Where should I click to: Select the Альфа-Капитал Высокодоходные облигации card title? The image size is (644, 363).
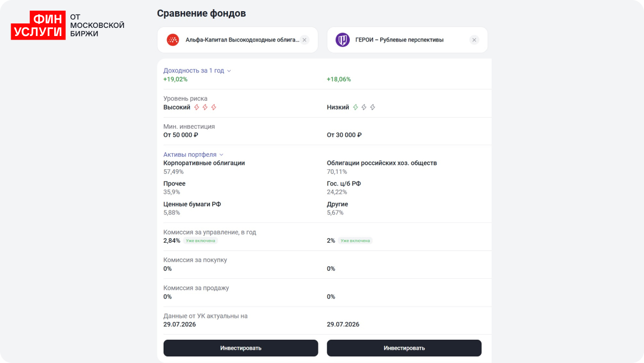(x=243, y=40)
